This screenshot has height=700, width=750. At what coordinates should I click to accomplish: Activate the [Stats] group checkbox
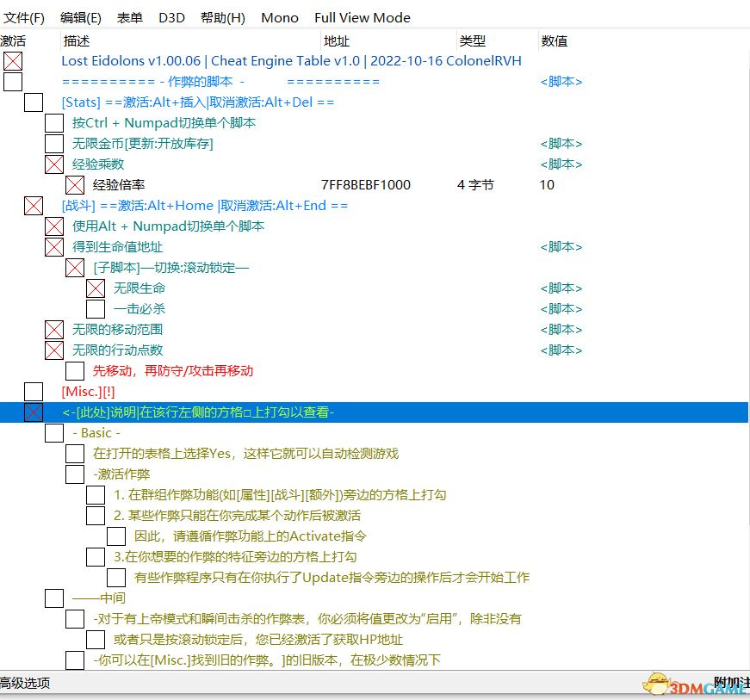[x=34, y=102]
